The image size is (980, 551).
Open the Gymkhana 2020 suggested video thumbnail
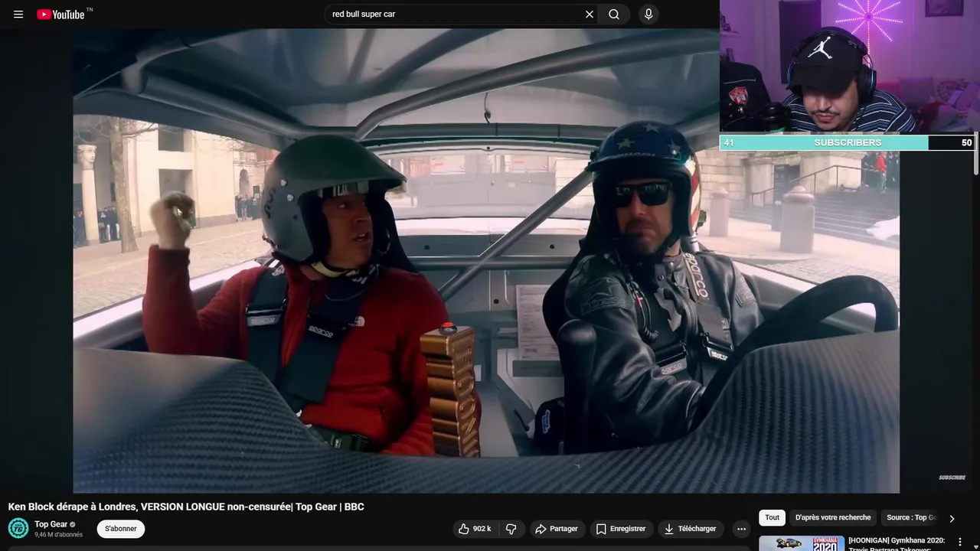(802, 543)
